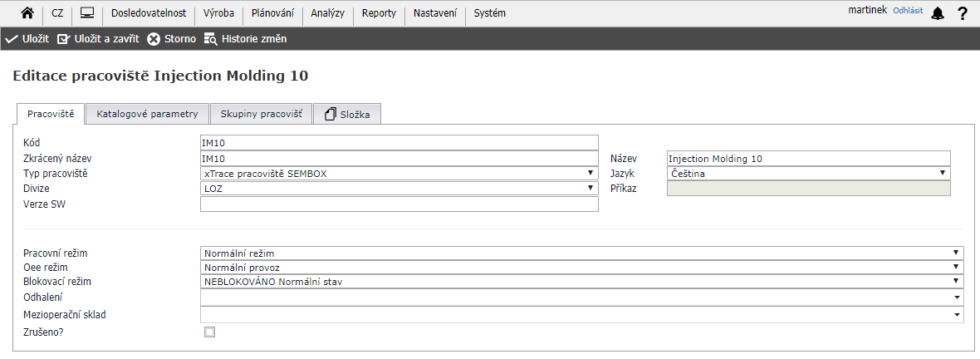Open notifications bell icon
Viewport: 980px width, 359px height.
click(938, 13)
